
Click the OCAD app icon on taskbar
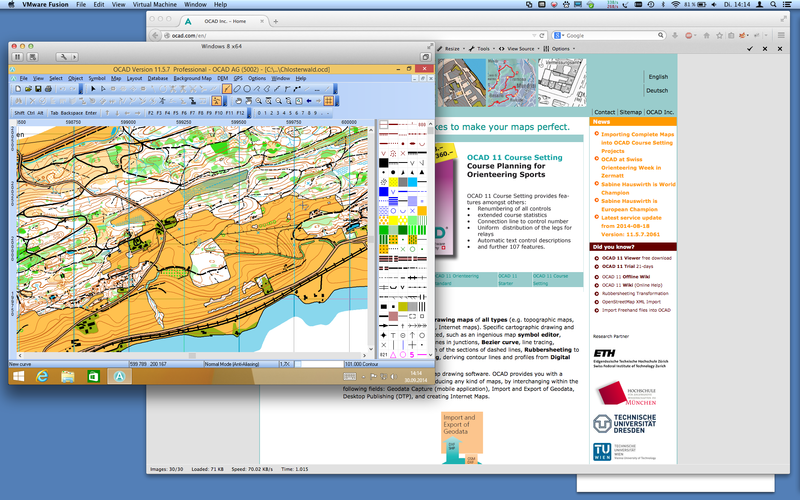119,377
